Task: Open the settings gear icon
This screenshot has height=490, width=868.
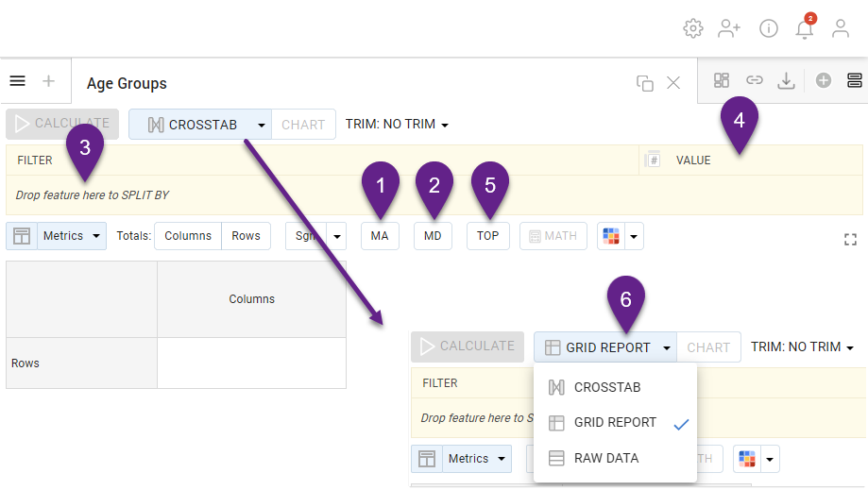Action: pos(693,28)
